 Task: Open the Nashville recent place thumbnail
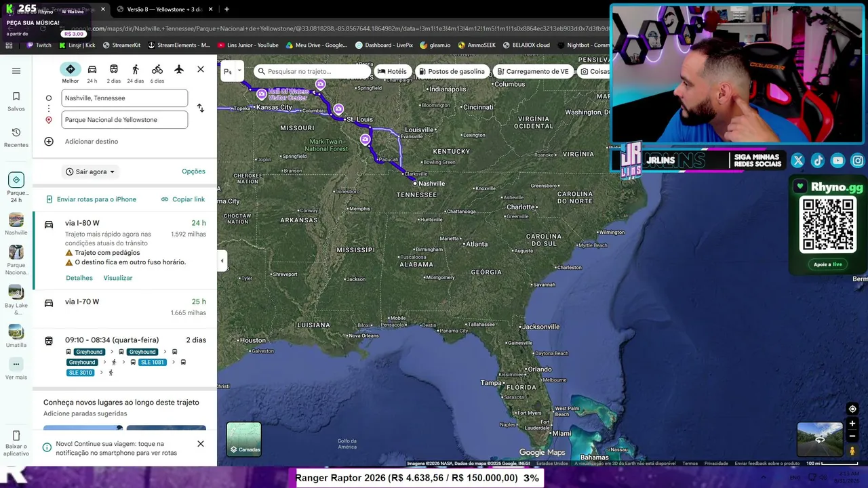(16, 224)
